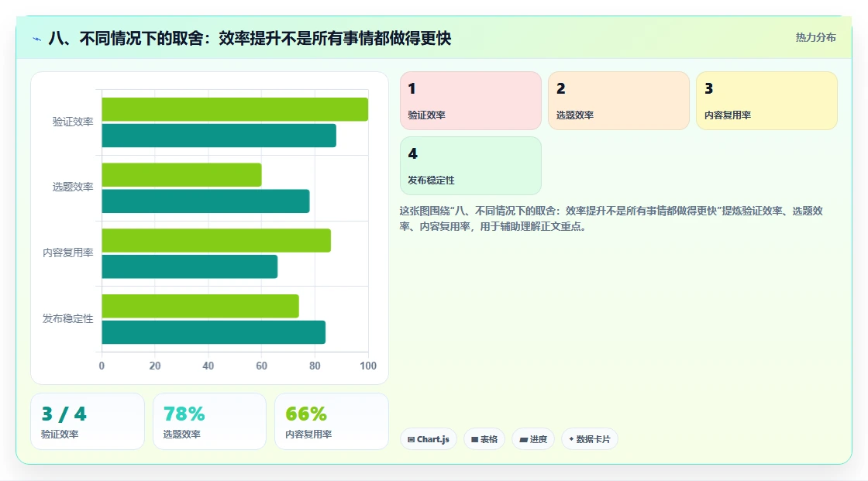
Task: Click the light green 选题效率 bar
Action: pos(181,175)
